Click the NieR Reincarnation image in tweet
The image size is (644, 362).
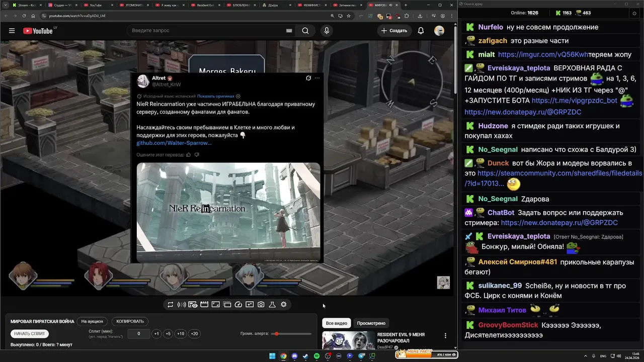(228, 212)
